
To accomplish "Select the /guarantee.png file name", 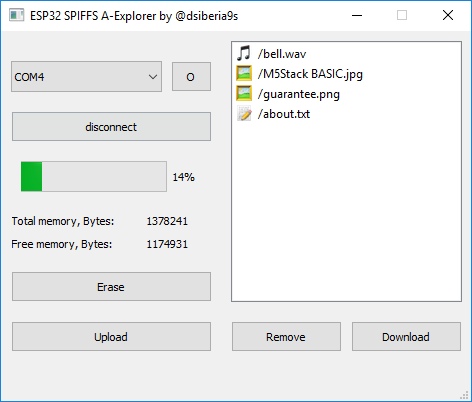I will [x=299, y=94].
